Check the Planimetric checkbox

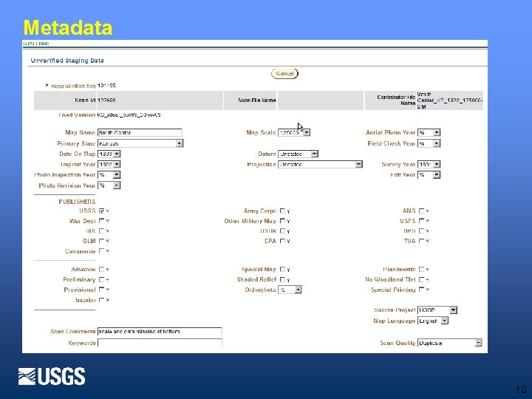[421, 270]
